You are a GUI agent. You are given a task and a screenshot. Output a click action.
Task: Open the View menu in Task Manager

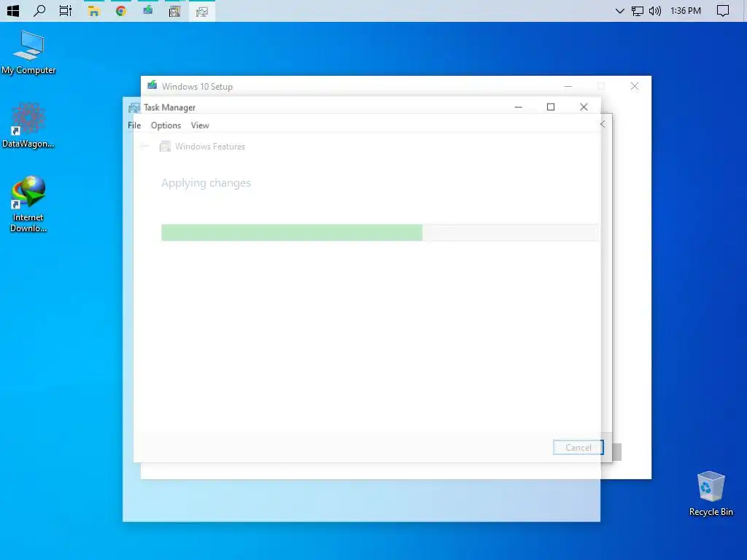pyautogui.click(x=200, y=125)
